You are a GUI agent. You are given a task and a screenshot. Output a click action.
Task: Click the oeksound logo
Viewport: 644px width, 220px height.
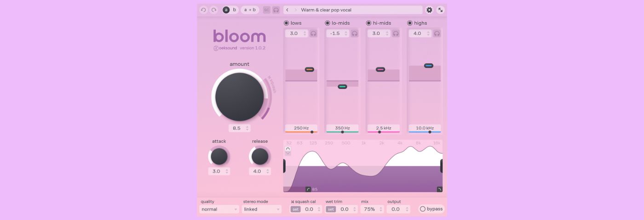tap(225, 48)
